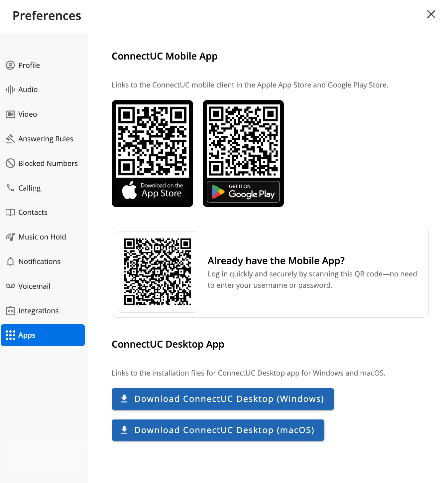Click the Answering Rules gavel icon
This screenshot has height=483, width=448.
pyautogui.click(x=10, y=139)
